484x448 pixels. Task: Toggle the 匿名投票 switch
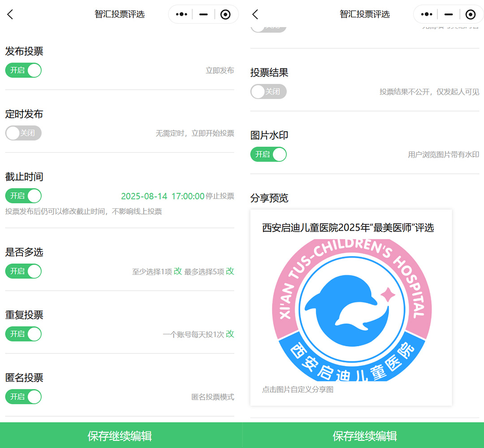(23, 397)
